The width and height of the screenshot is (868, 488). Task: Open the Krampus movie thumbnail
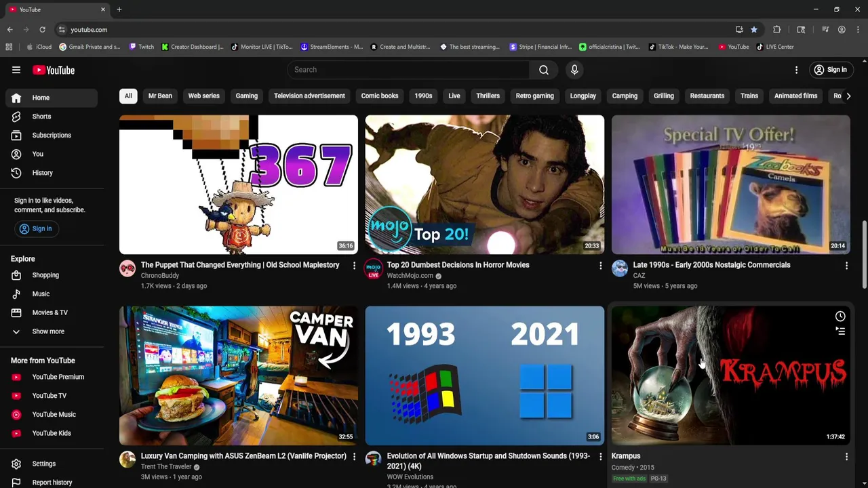coord(730,375)
